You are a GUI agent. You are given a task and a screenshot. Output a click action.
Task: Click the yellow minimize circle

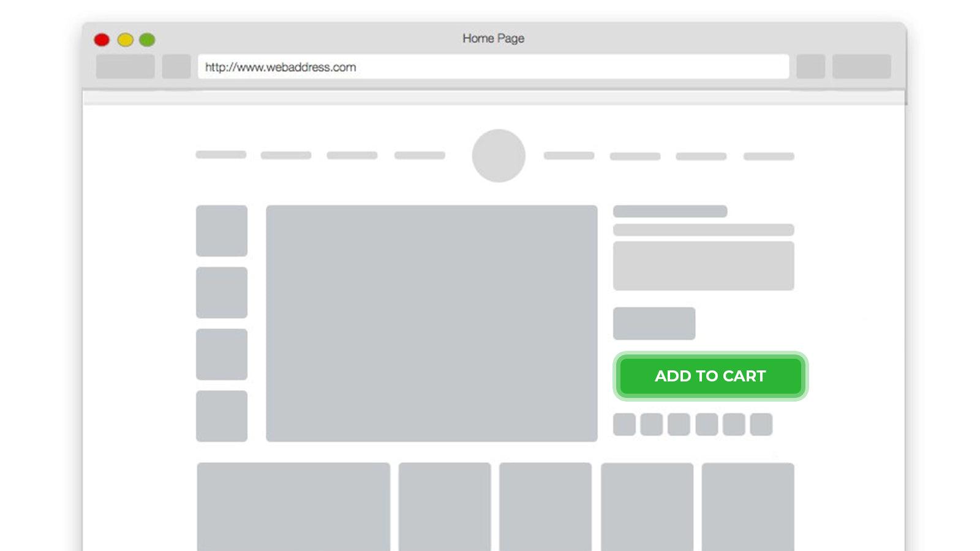(125, 39)
